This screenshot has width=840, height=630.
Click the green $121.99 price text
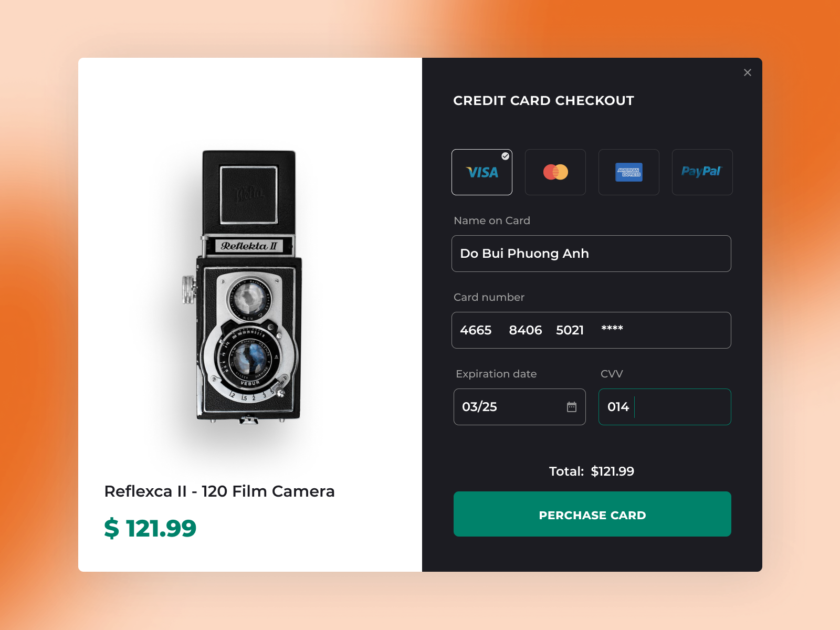(x=151, y=529)
